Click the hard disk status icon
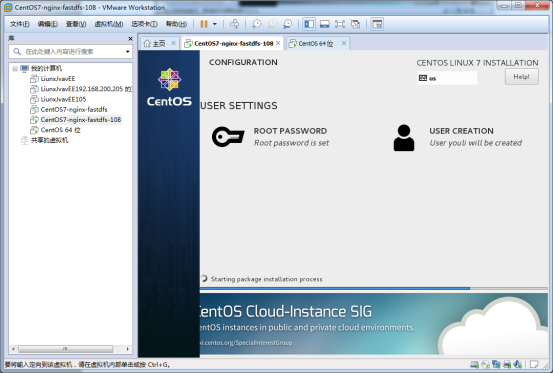 475,364
